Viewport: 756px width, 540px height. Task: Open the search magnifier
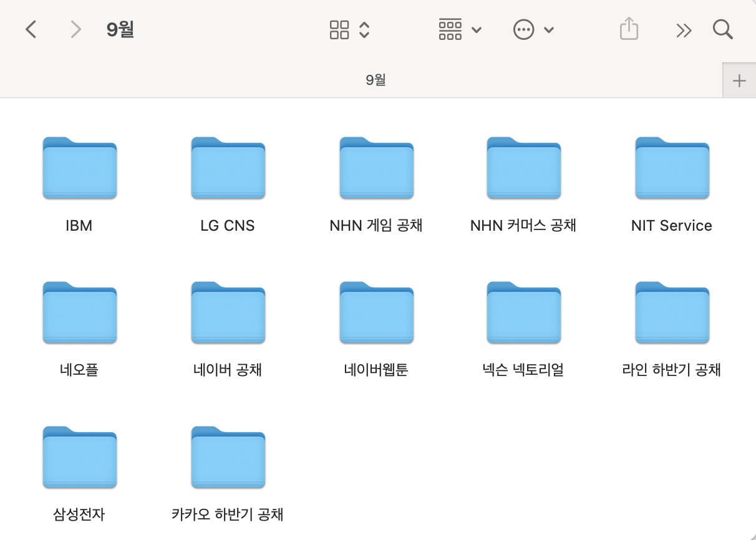pyautogui.click(x=722, y=29)
